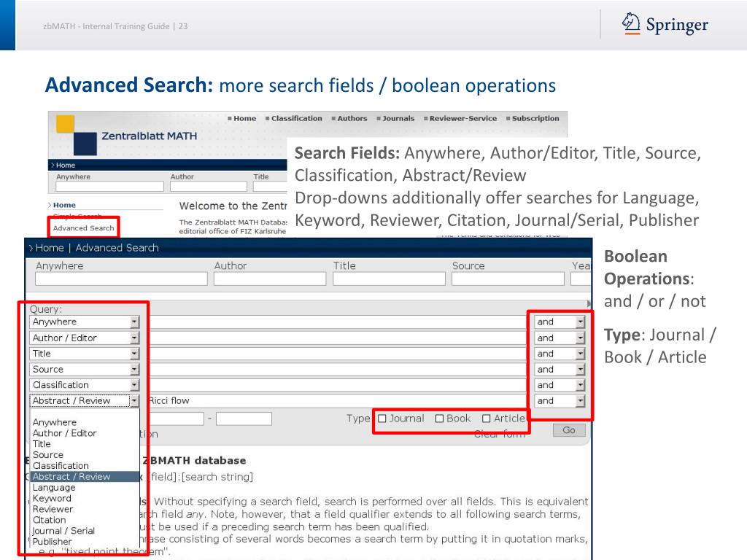This screenshot has height=560, width=747.
Task: Go to the Authors navigation item
Action: click(x=352, y=119)
